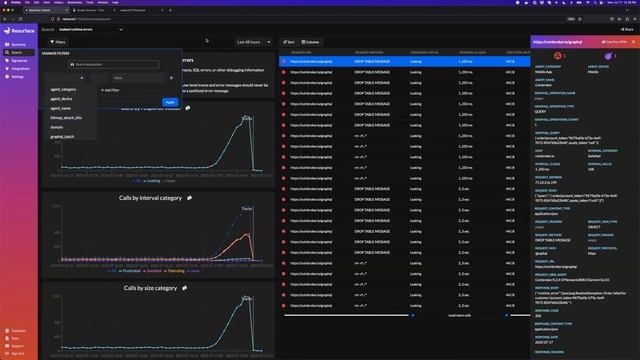Click the blue Apply button
Image resolution: width=640 pixels, height=360 pixels.
click(x=170, y=102)
